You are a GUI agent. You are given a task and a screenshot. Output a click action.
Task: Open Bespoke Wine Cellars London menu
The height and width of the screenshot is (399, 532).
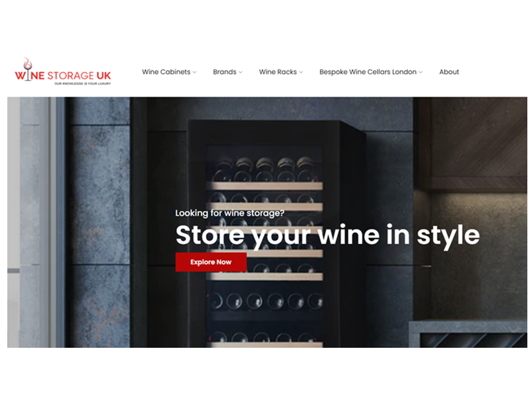point(368,72)
